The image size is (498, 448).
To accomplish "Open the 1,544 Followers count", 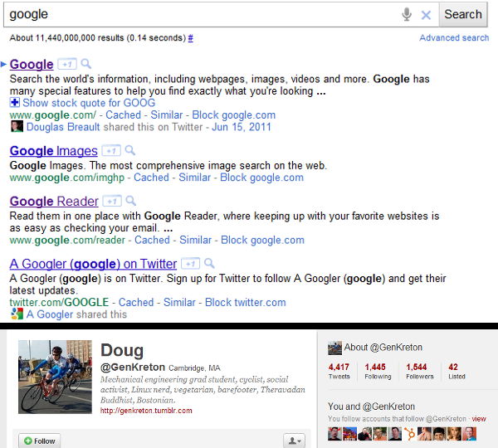I will 419,371.
